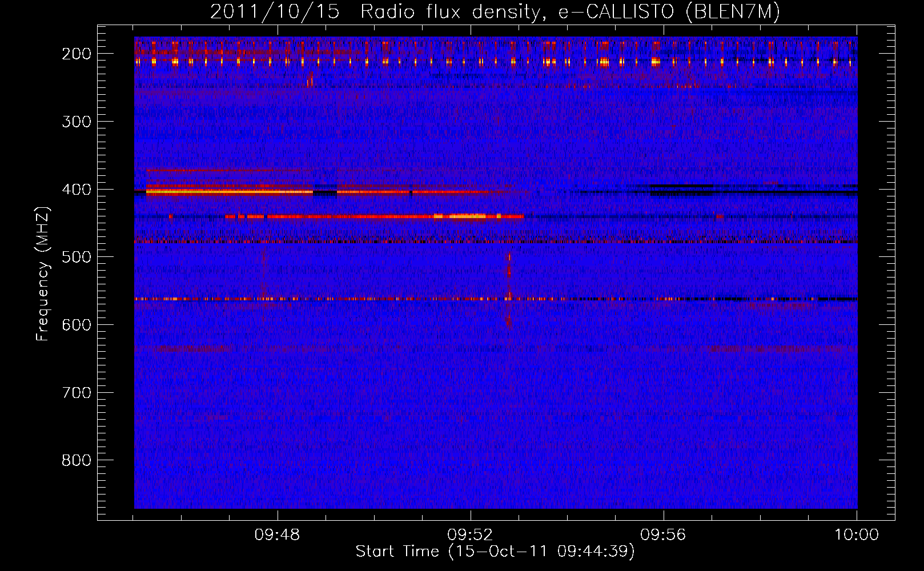924x571 pixels.
Task: Click the 09:52 time tick label
Action: 470,535
